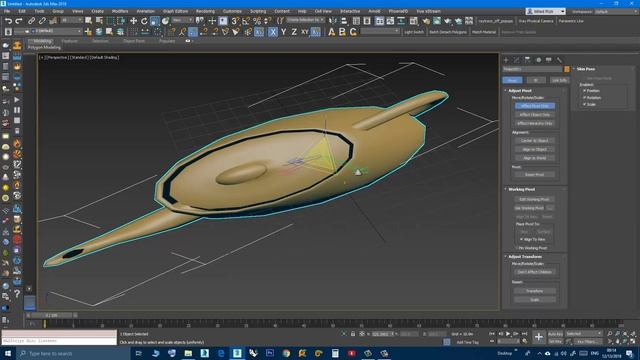This screenshot has height=360, width=640.
Task: Open the Create Selection Set dropdown
Action: [x=305, y=20]
